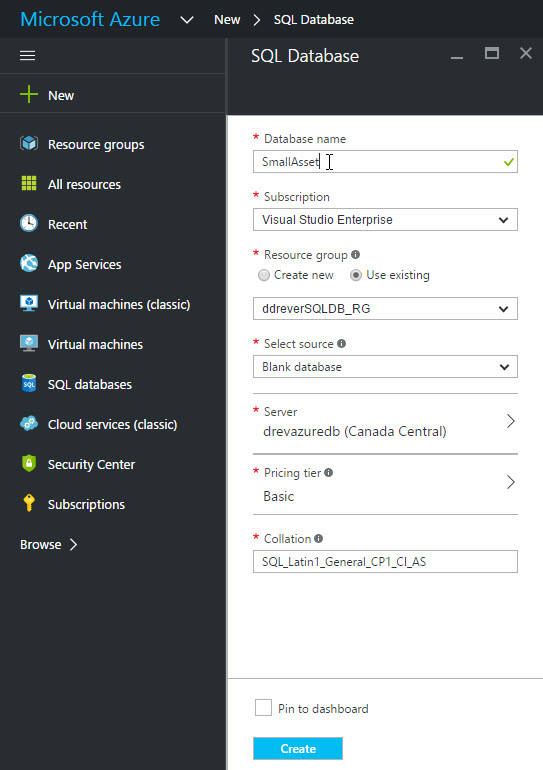This screenshot has height=770, width=543.
Task: Select the All resources grid icon
Action: point(29,184)
